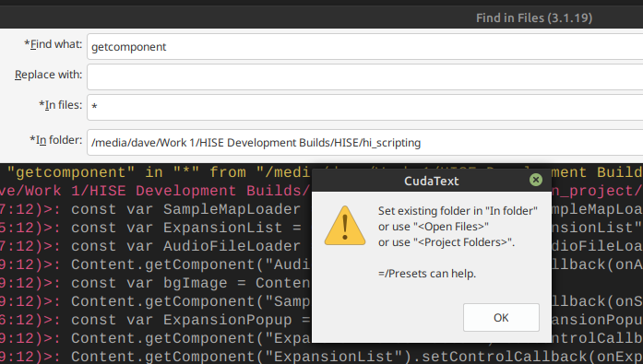
Task: Click the CudaText dialog title bar
Action: coord(432,181)
